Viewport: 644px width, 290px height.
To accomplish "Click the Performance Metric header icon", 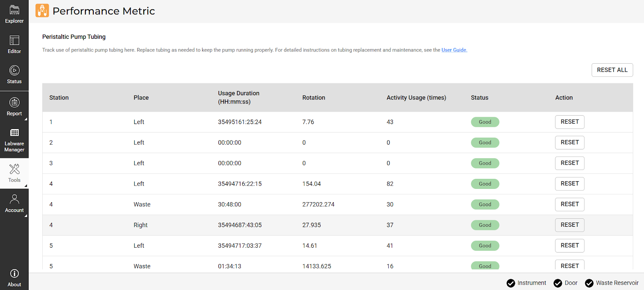I will point(42,11).
